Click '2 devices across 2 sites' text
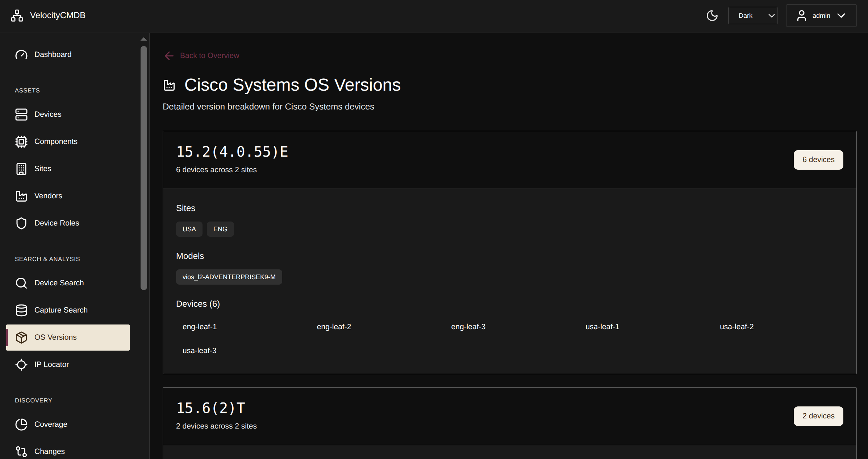The image size is (868, 459). [216, 426]
